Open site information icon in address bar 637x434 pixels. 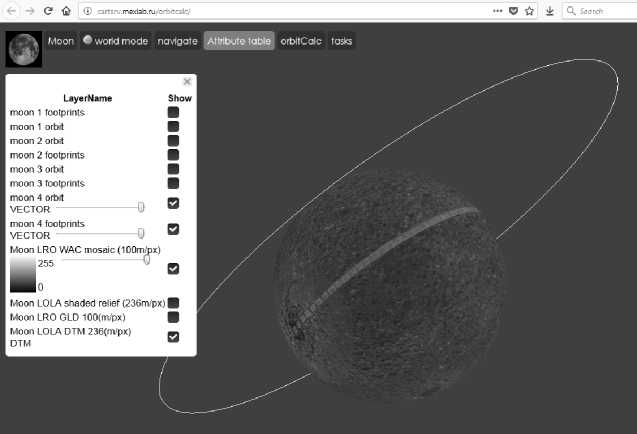click(87, 11)
